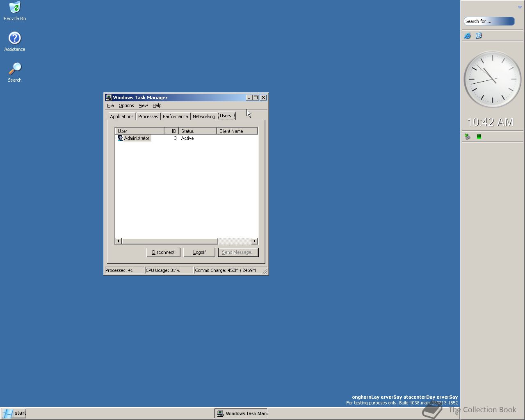Switch to the Networking tab
525x420 pixels.
tap(204, 116)
